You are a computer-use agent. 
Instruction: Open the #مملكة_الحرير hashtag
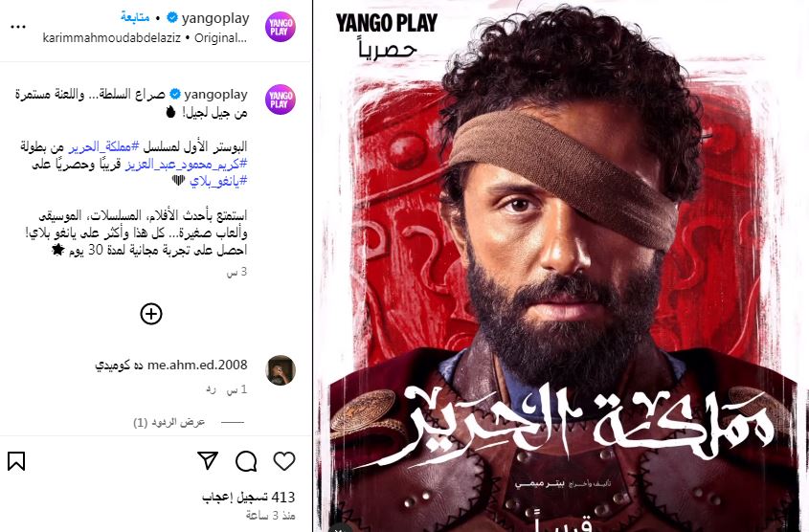[103, 147]
